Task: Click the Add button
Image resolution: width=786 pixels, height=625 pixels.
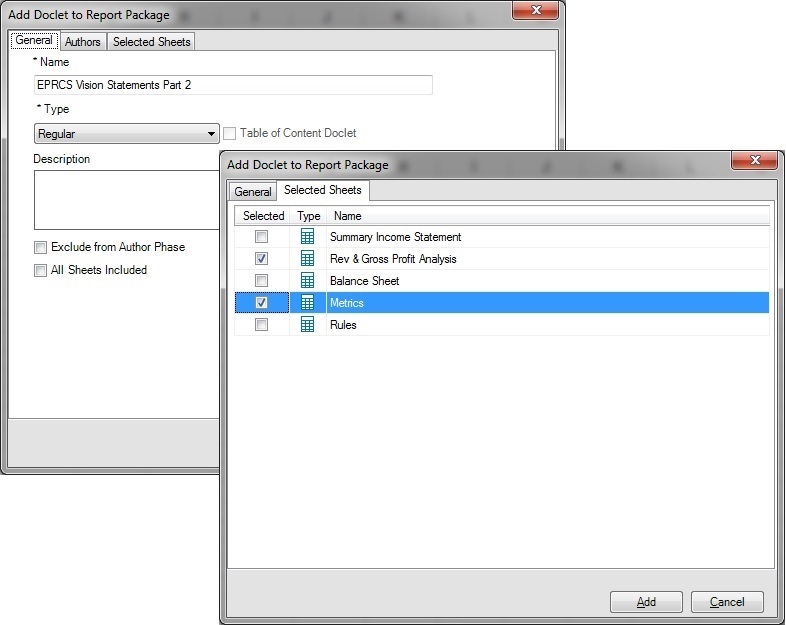Action: click(x=646, y=602)
